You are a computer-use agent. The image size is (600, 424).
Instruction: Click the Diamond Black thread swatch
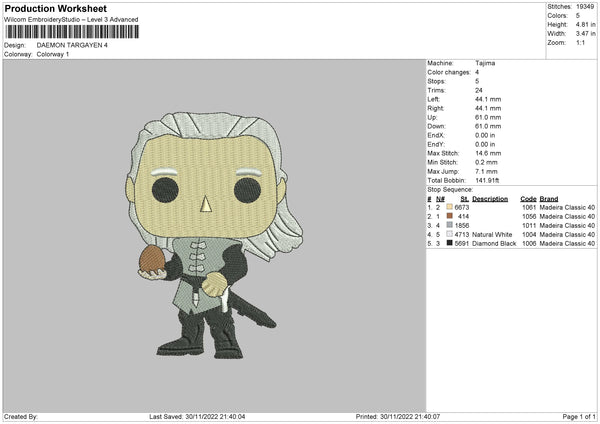[x=449, y=243]
